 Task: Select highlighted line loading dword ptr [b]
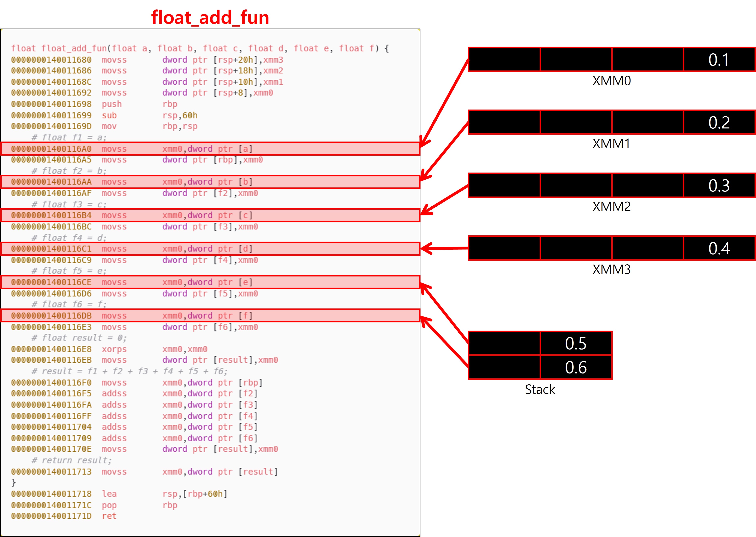tap(210, 182)
